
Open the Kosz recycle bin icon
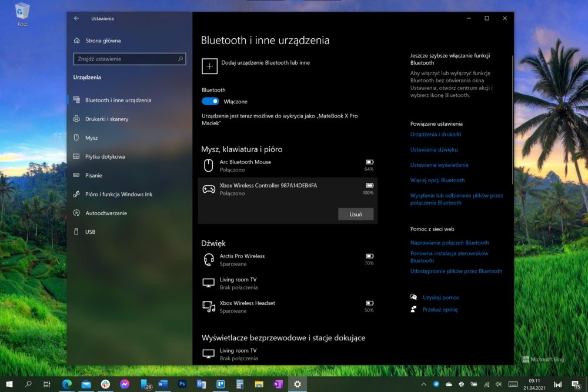(x=22, y=15)
